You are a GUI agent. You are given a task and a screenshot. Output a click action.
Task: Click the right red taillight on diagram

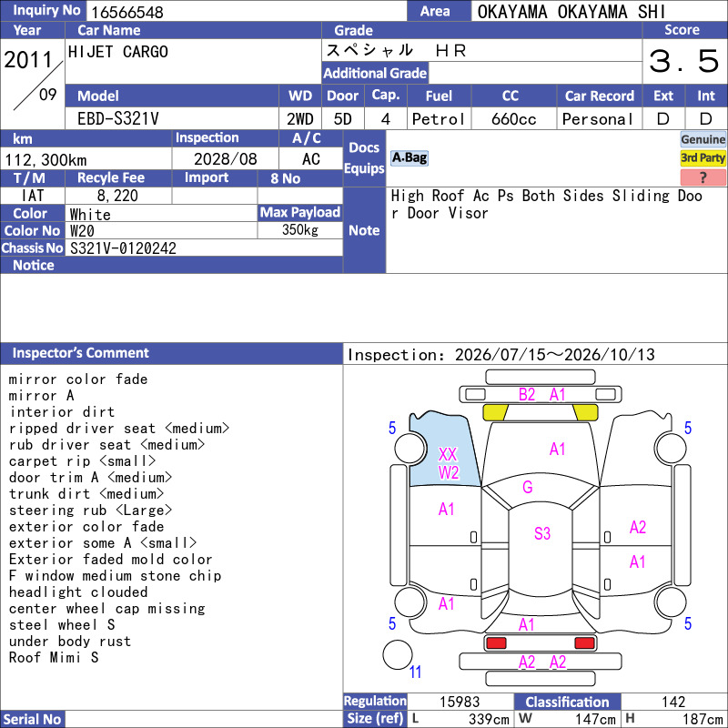(x=584, y=643)
